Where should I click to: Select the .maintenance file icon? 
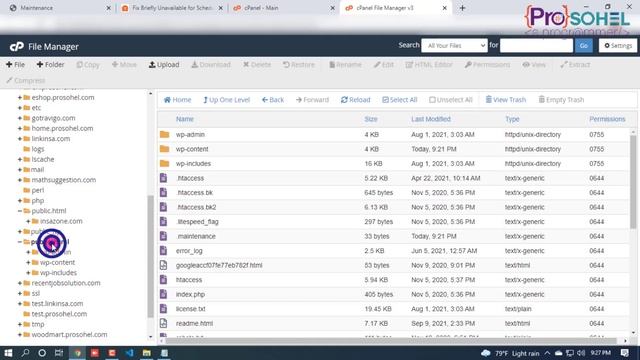pyautogui.click(x=164, y=236)
